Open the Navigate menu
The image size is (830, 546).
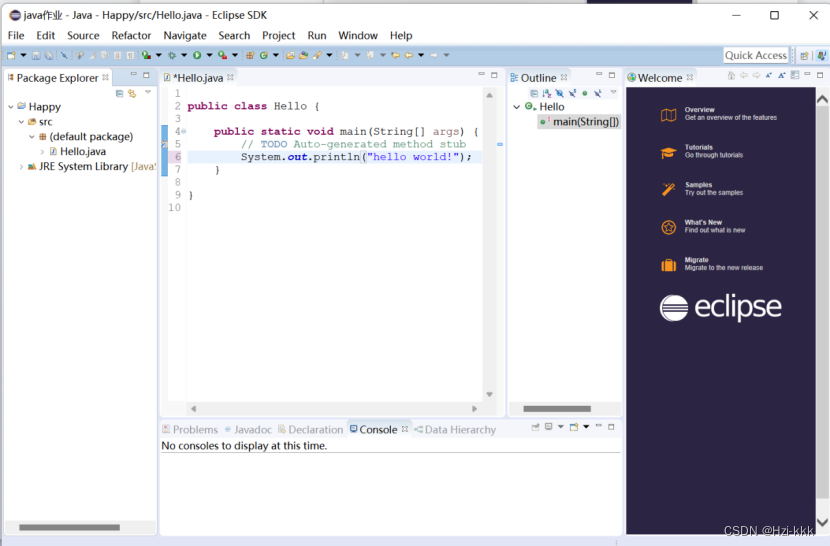click(x=185, y=35)
